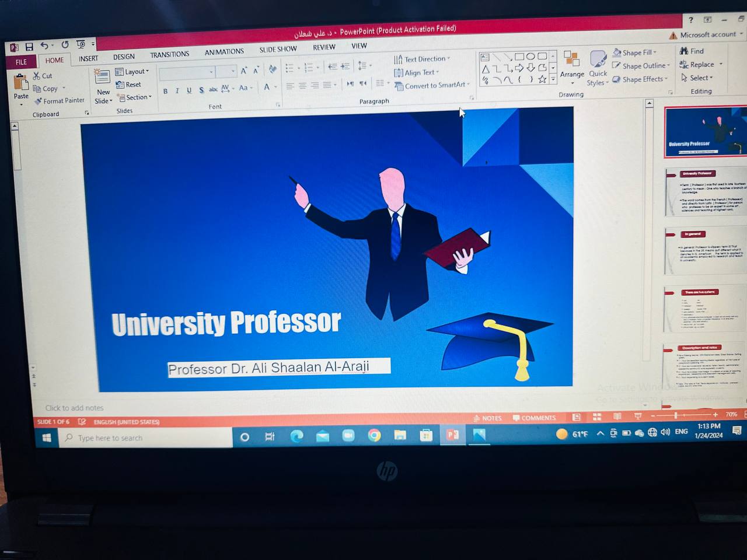The image size is (747, 560).
Task: Toggle the Notes pane in status bar
Action: [x=488, y=418]
